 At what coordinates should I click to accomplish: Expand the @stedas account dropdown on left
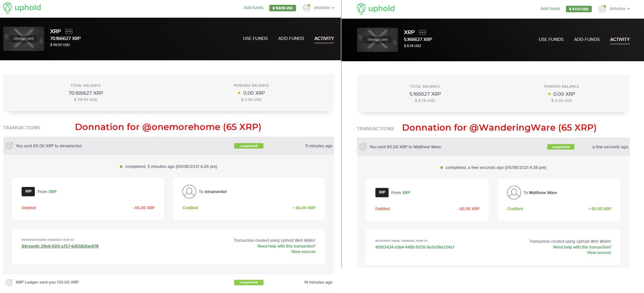[x=324, y=8]
